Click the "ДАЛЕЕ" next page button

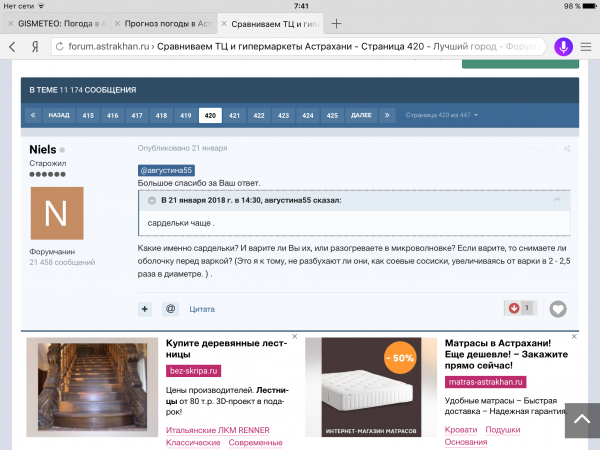pyautogui.click(x=361, y=115)
